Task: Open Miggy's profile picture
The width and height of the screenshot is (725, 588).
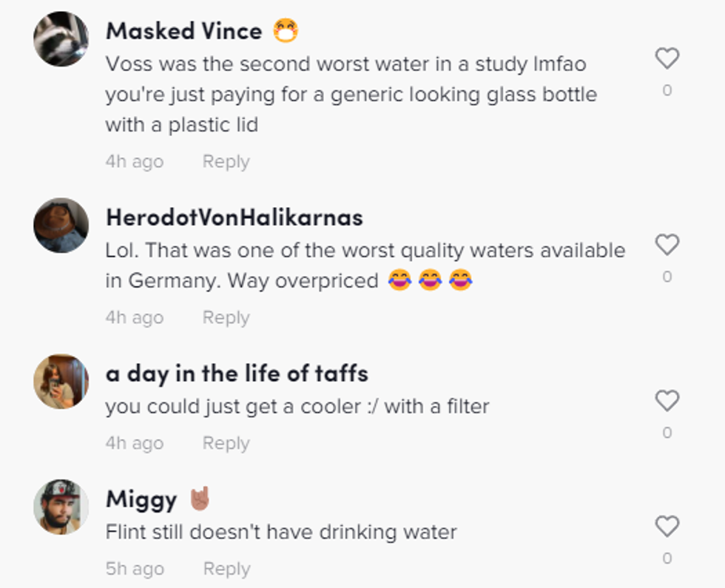Action: click(x=61, y=507)
